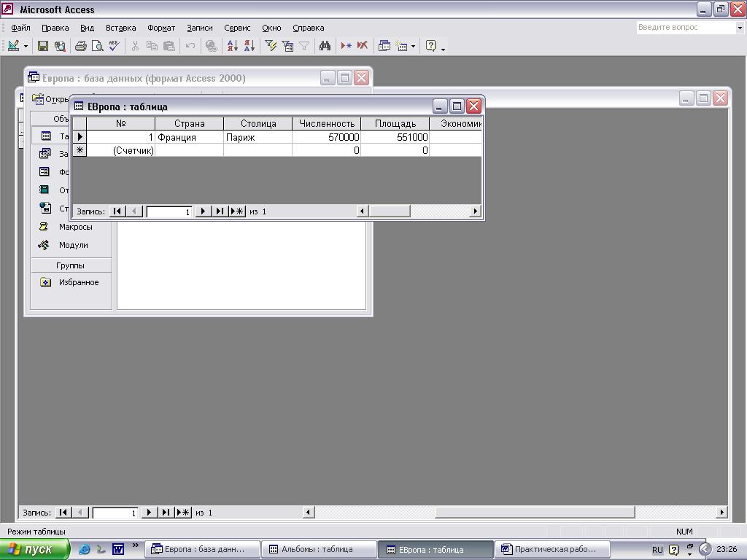Select the new record row selector asterisk
Screen dimensions: 747x560
tap(80, 150)
